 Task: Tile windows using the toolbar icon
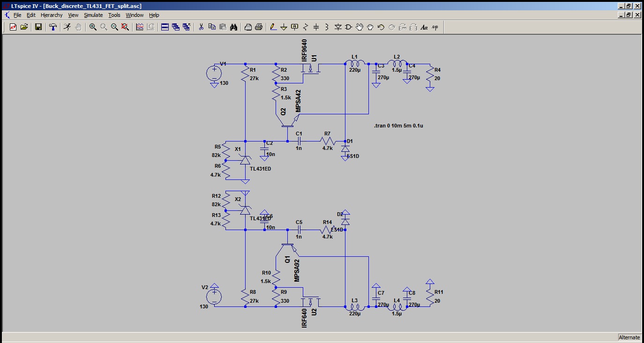click(165, 27)
